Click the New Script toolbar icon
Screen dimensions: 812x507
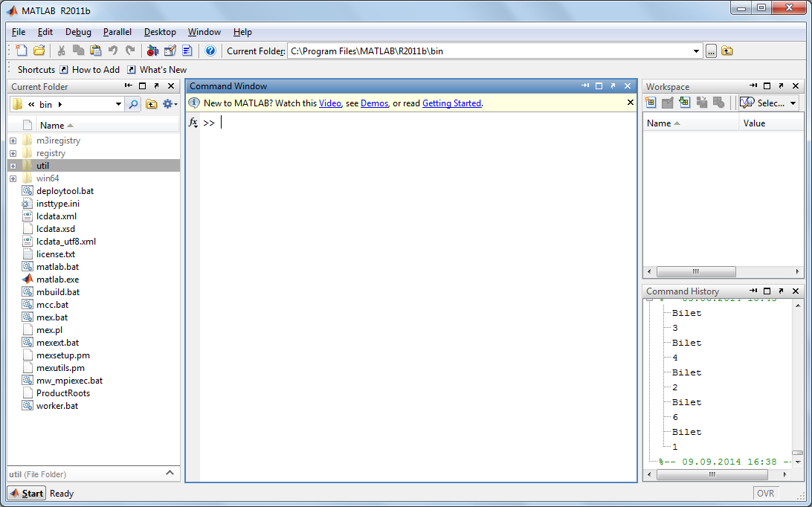tap(22, 51)
